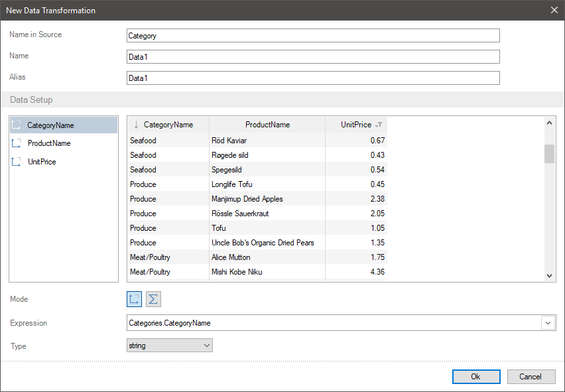Screen dimensions: 565x392
Task: Switch to the Measure (sigma) mode
Action: coord(153,299)
